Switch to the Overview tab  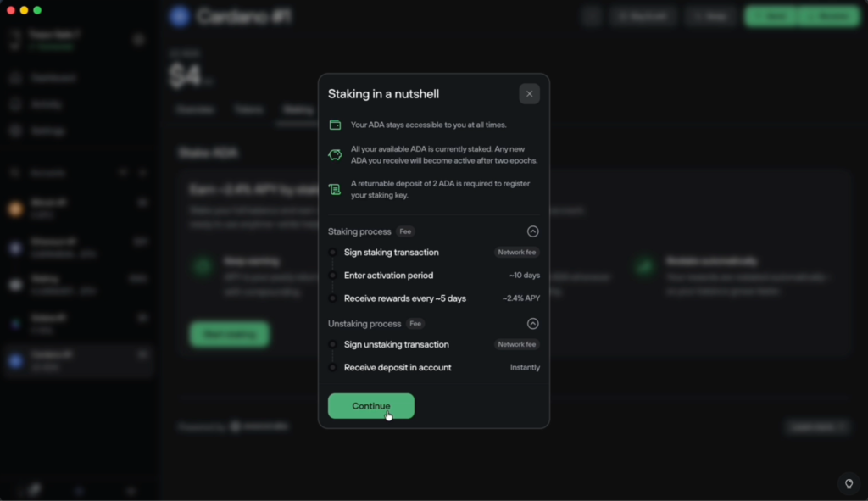pyautogui.click(x=195, y=110)
